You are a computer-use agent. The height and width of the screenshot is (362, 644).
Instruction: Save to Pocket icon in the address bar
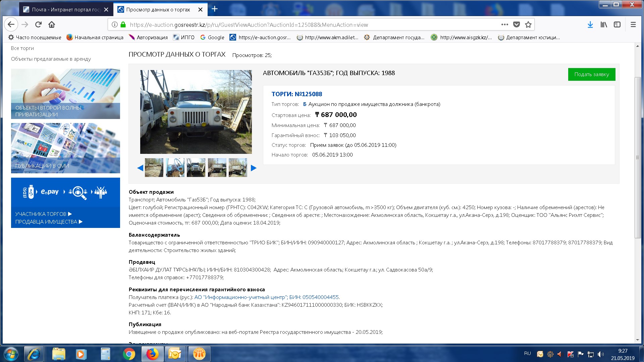pos(517,24)
